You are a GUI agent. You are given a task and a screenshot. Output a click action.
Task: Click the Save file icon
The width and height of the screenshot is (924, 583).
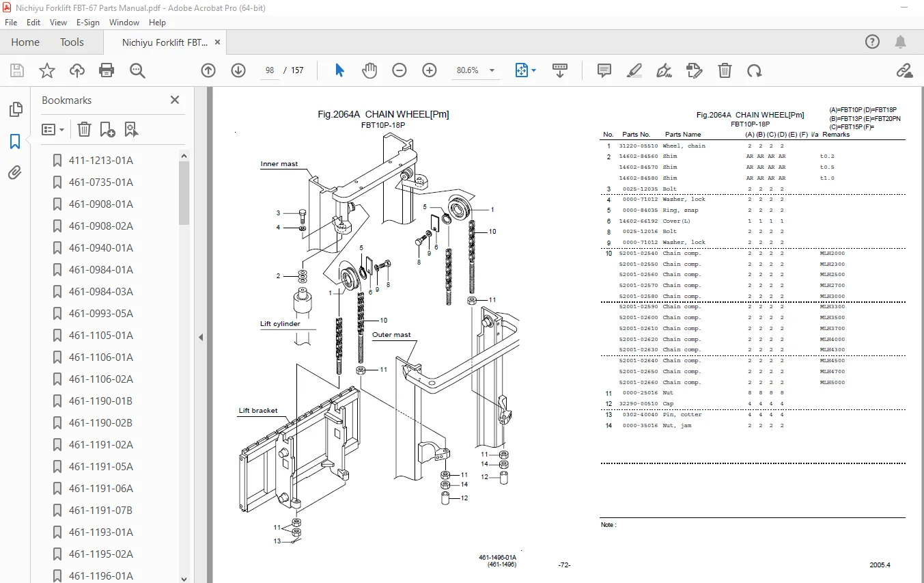(x=17, y=70)
